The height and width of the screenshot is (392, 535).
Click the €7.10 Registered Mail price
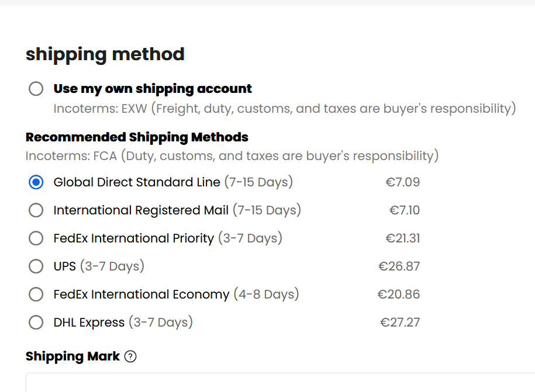tap(405, 210)
